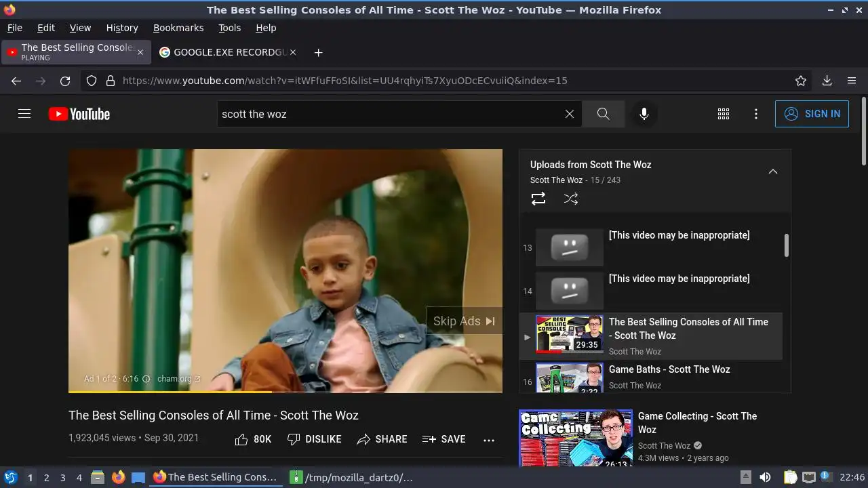Viewport: 868px width, 488px height.
Task: Click the ad progress bar
Action: point(285,391)
